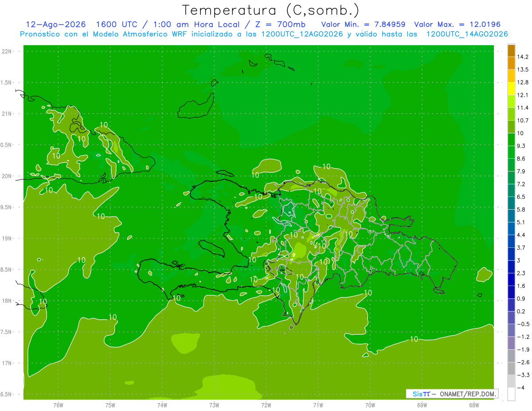The height and width of the screenshot is (411, 532).
Task: Click the 10.7 colorbar value
Action: tap(523, 121)
